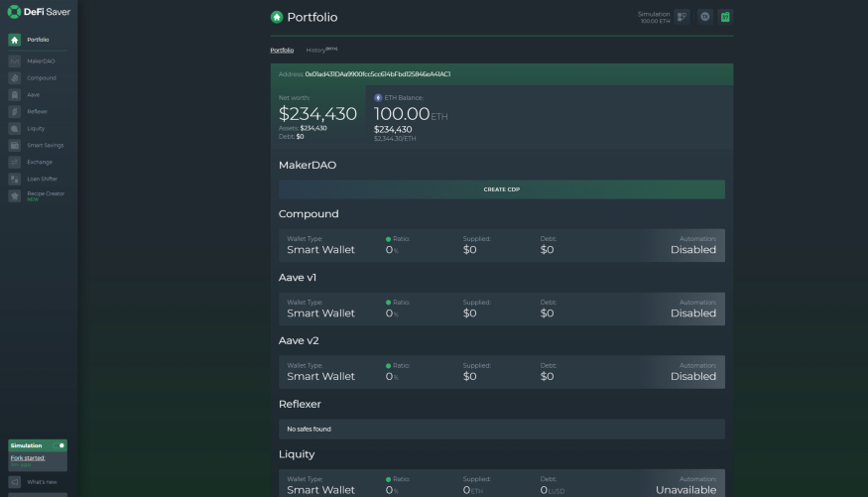Click the Assets: $234,430 line
868x497 pixels.
click(303, 128)
